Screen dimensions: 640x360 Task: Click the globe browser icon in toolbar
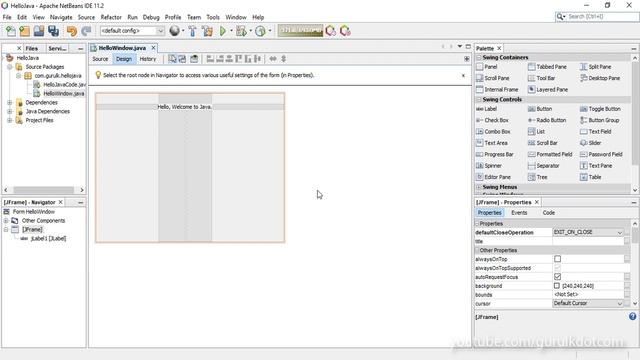[174, 31]
